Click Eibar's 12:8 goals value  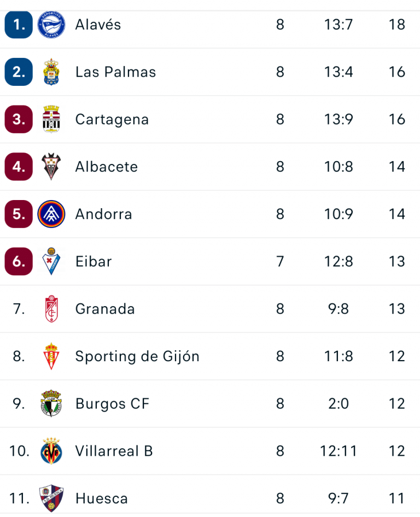click(x=339, y=261)
